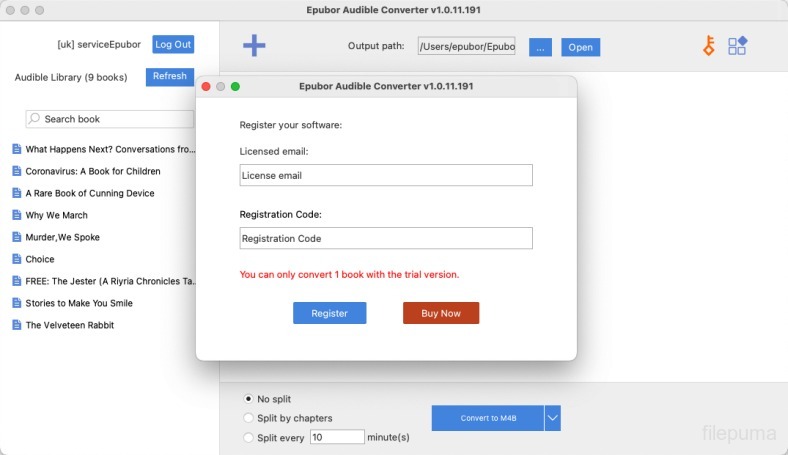This screenshot has height=455, width=788.
Task: Click the grid layout icon
Action: (x=738, y=46)
